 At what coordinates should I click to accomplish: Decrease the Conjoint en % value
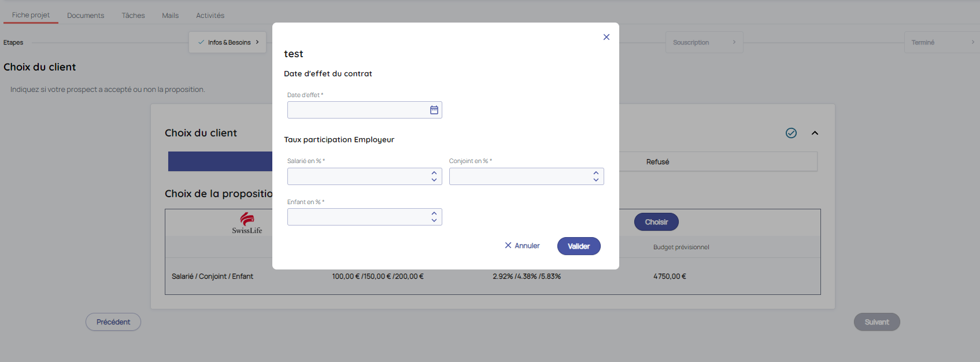(596, 180)
